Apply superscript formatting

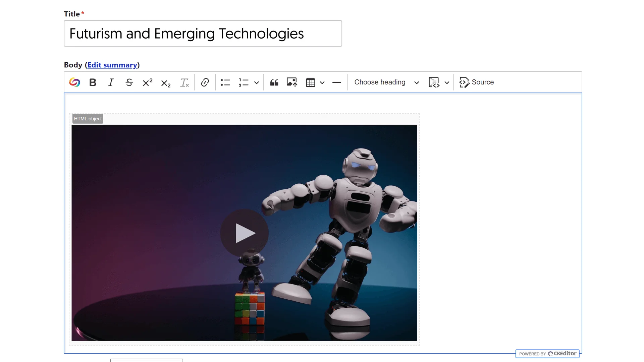[x=148, y=82]
